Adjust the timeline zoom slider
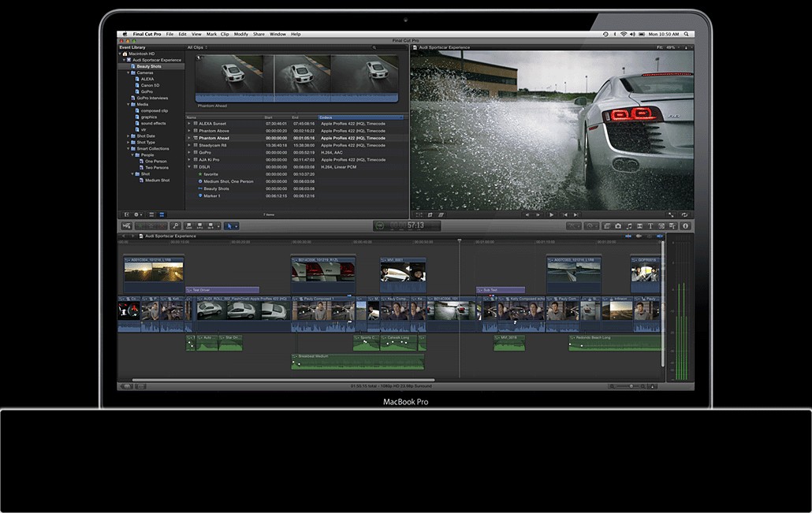Screen dimensions: 812x513 (631, 386)
